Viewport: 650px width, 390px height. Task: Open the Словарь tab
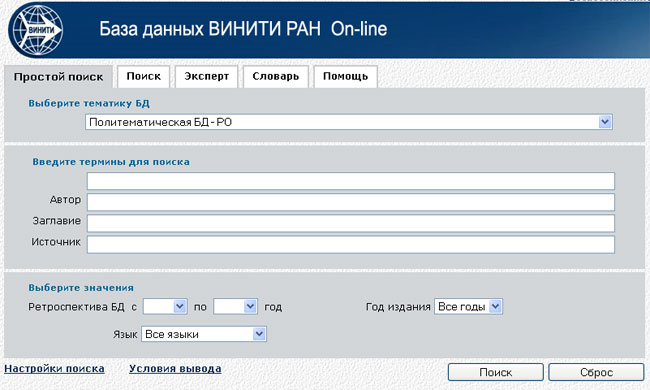[x=276, y=77]
